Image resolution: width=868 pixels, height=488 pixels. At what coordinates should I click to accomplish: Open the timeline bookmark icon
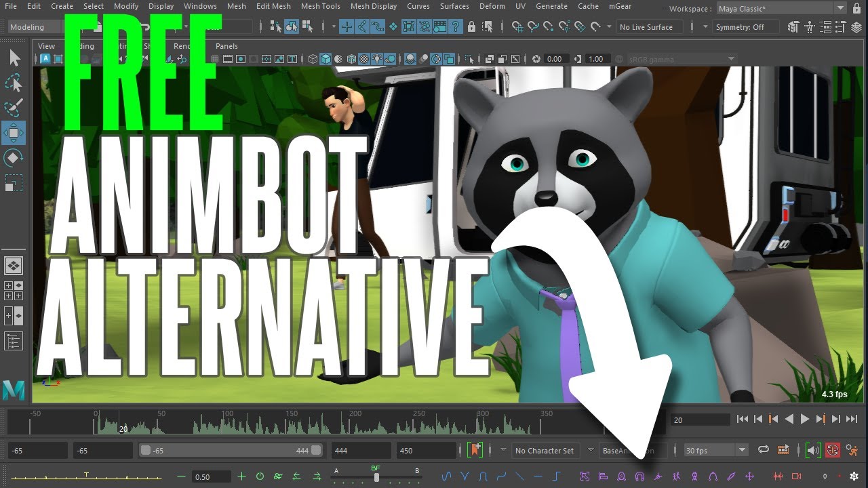(475, 449)
